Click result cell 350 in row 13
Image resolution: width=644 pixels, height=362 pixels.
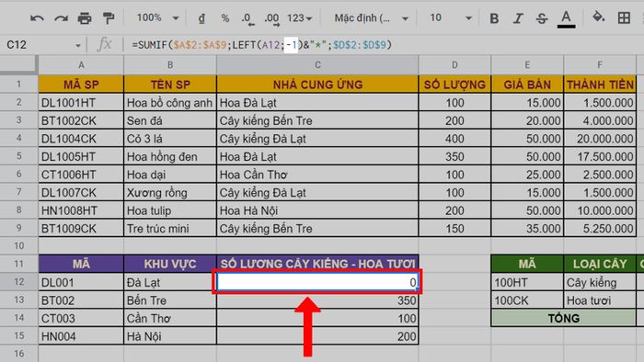317,300
